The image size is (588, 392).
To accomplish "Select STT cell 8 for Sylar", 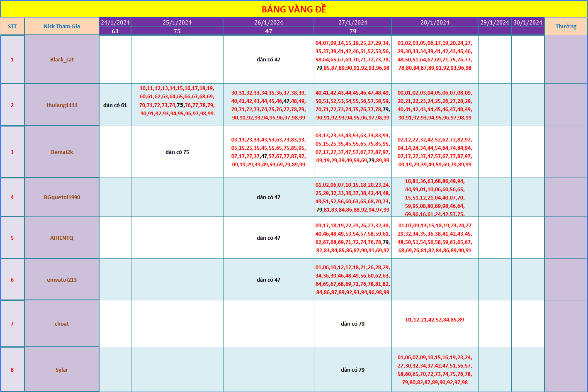I will coord(12,370).
